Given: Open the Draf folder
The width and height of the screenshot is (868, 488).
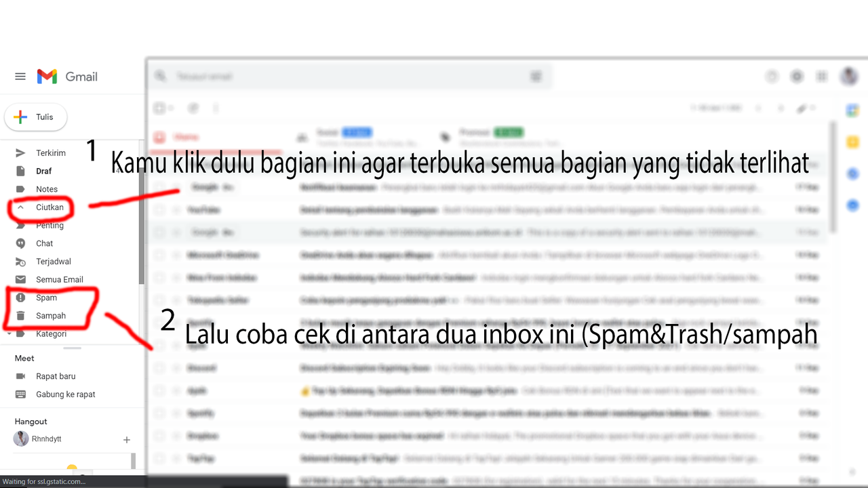Looking at the screenshot, I should (44, 171).
